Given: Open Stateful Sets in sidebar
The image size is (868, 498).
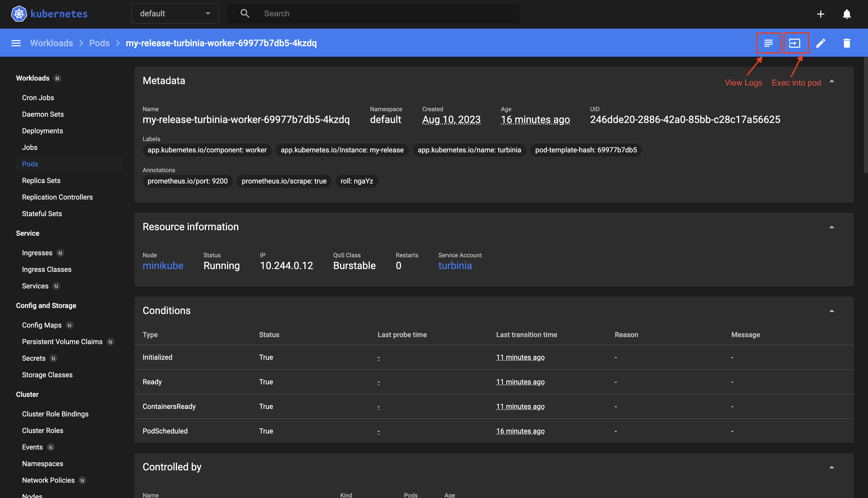Looking at the screenshot, I should click(x=42, y=214).
